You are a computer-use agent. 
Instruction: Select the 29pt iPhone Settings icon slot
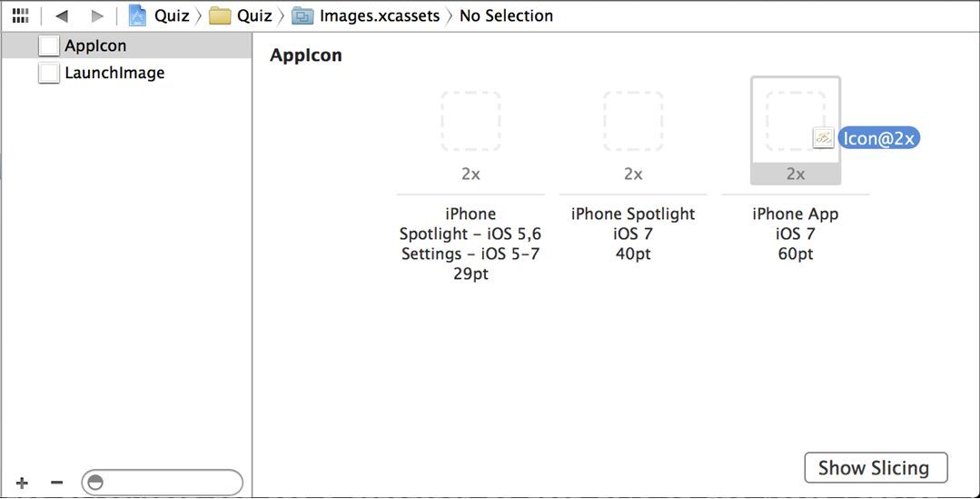tap(470, 121)
